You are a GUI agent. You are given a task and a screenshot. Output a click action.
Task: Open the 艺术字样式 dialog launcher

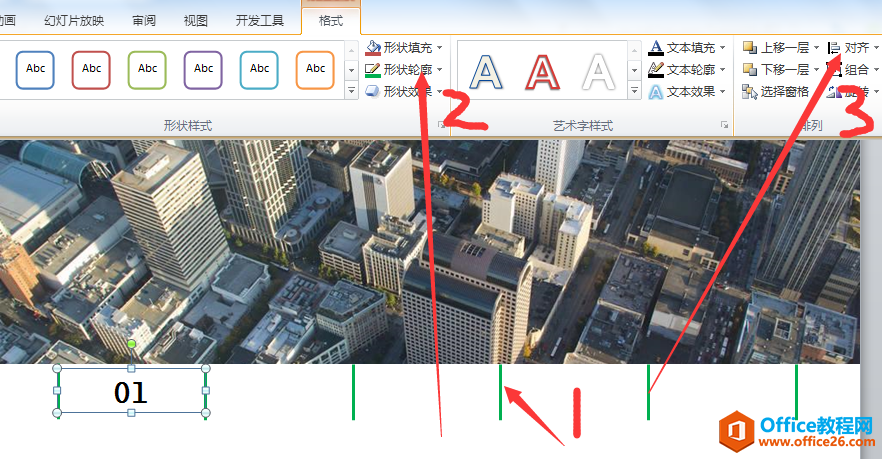[724, 125]
